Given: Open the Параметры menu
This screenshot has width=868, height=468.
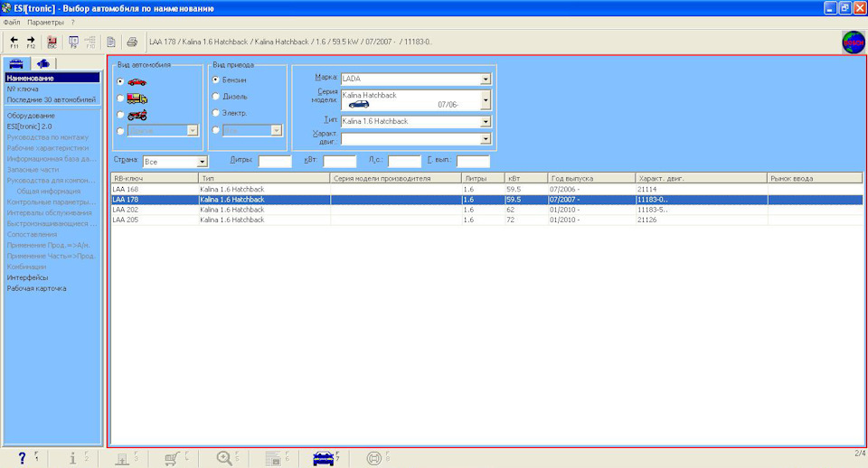Looking at the screenshot, I should (45, 21).
